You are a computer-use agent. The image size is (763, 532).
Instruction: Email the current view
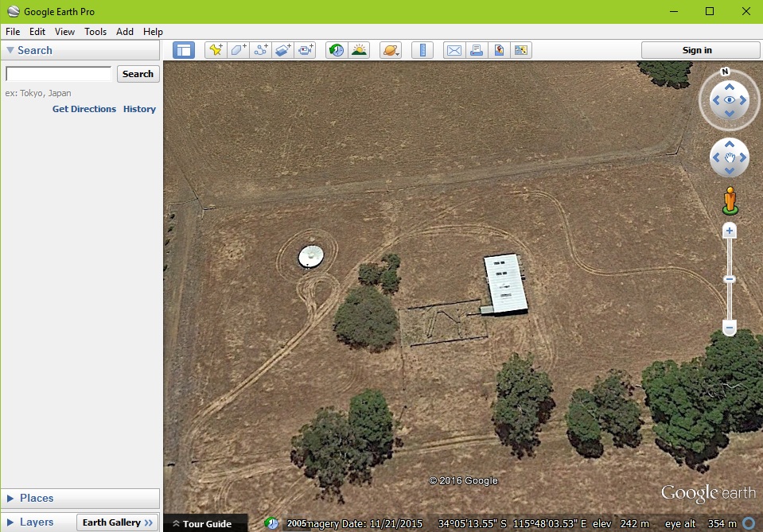point(454,50)
